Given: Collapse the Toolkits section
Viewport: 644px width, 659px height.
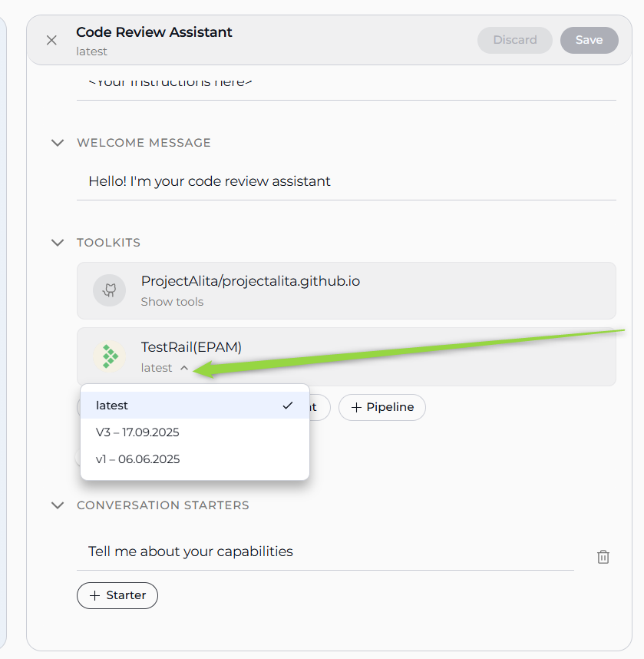Looking at the screenshot, I should (x=58, y=243).
